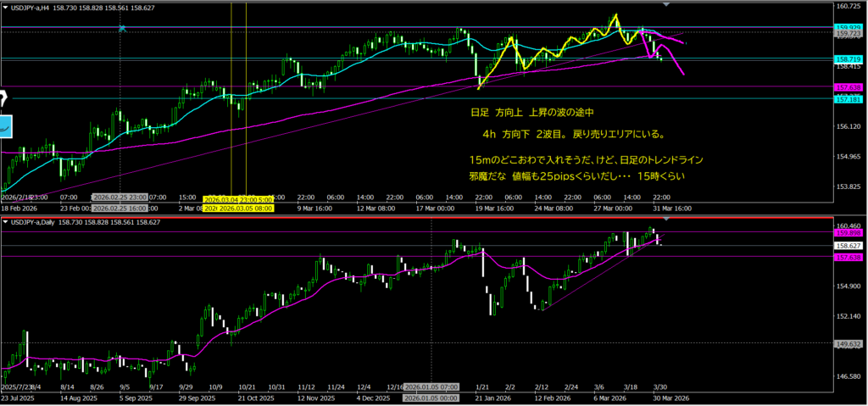Click the chart shift triangle on Daily chart
868x406 pixels.
(665, 220)
